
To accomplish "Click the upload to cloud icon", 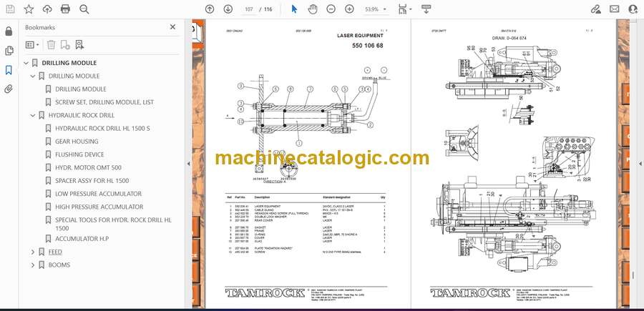I will click(47, 9).
